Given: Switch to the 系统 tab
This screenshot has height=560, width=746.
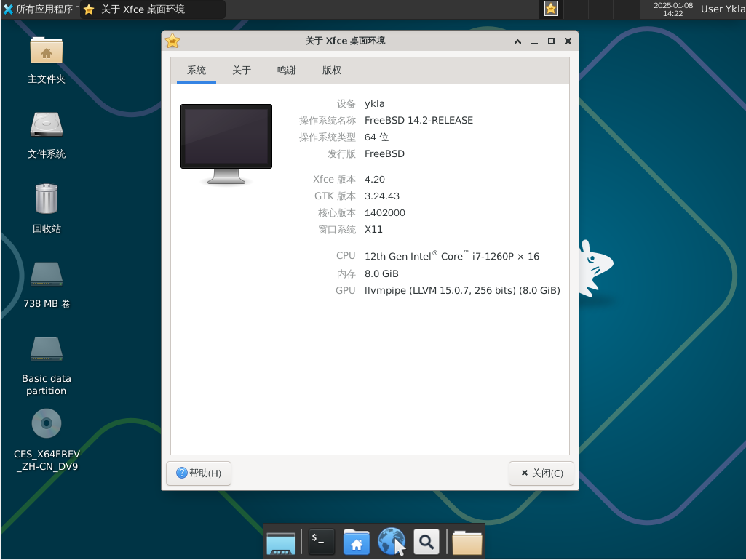Looking at the screenshot, I should pos(197,71).
